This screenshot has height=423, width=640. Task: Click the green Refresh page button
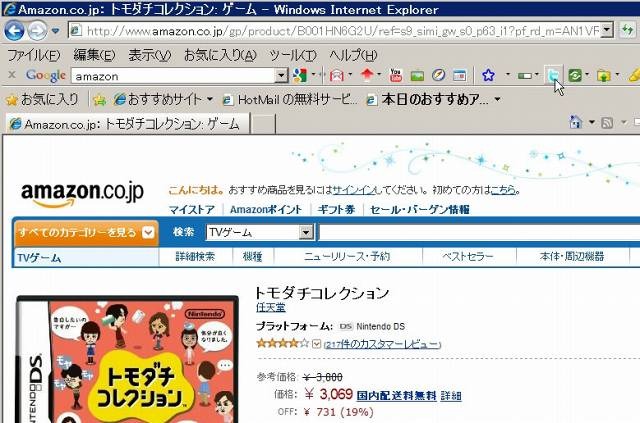tap(627, 30)
